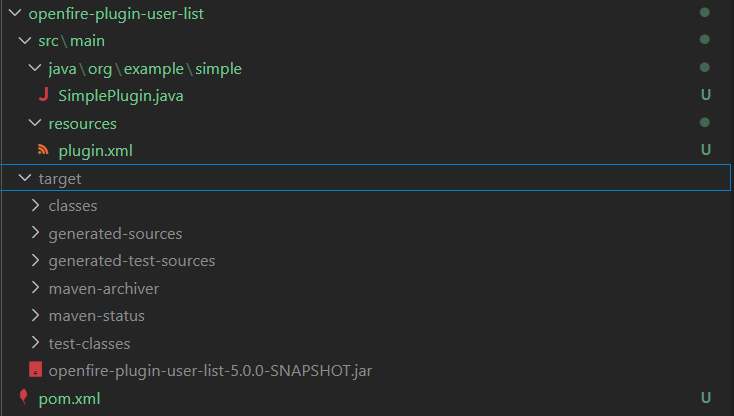Click the git status dot on resources folder
This screenshot has height=416, width=734.
[x=705, y=123]
